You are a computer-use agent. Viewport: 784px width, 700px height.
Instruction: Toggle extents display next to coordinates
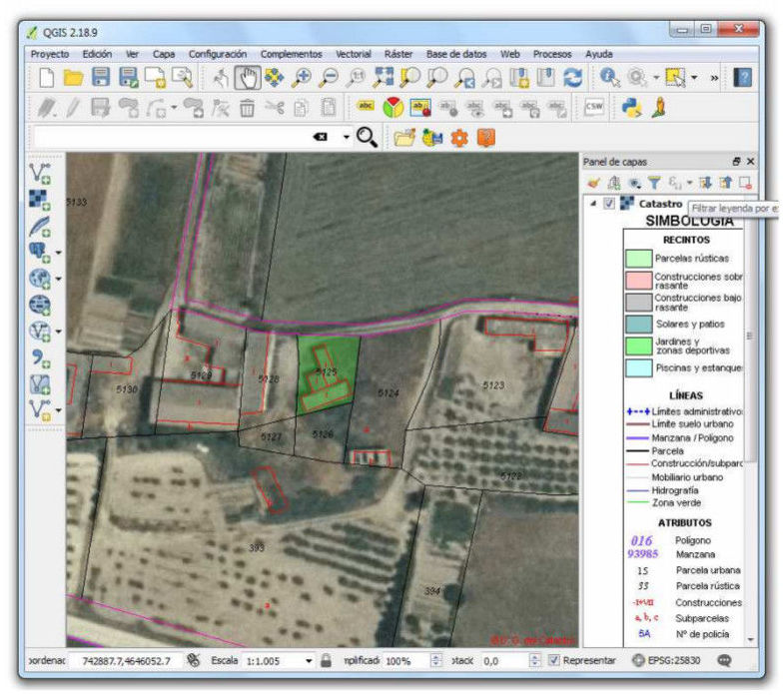193,660
